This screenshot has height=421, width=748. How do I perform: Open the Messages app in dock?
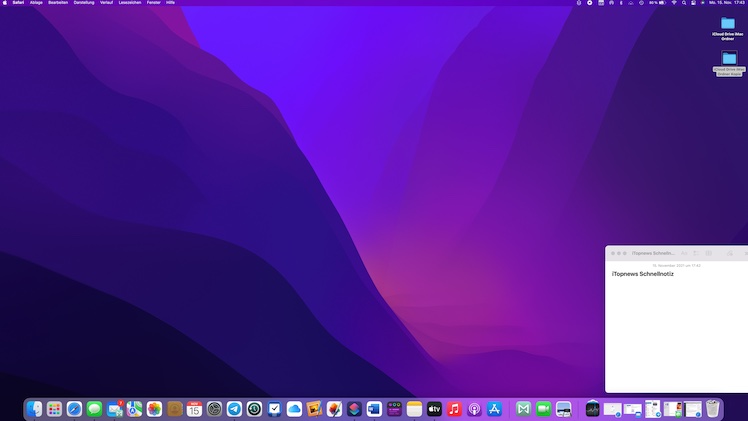[94, 409]
